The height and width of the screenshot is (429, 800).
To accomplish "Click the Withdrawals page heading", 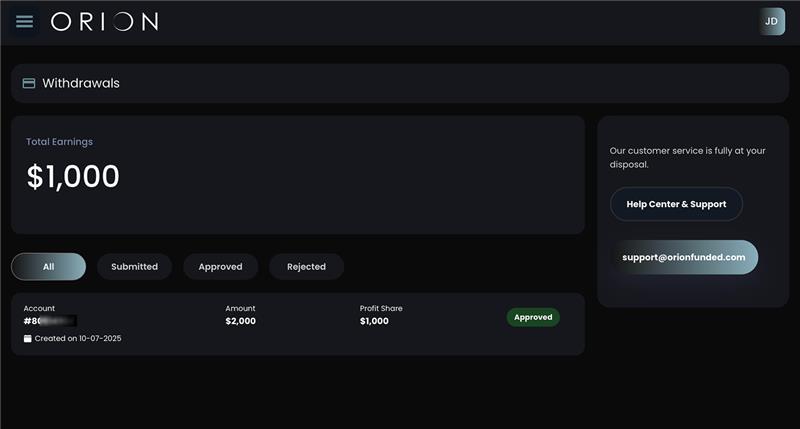I will (81, 83).
